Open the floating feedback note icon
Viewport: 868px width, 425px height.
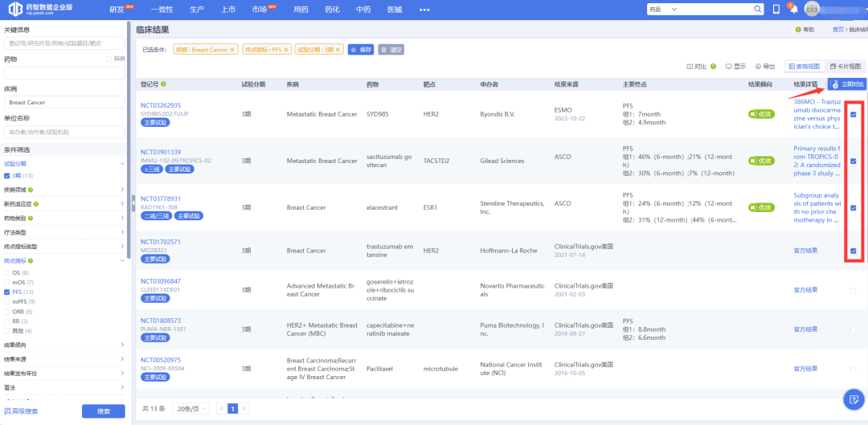(853, 398)
